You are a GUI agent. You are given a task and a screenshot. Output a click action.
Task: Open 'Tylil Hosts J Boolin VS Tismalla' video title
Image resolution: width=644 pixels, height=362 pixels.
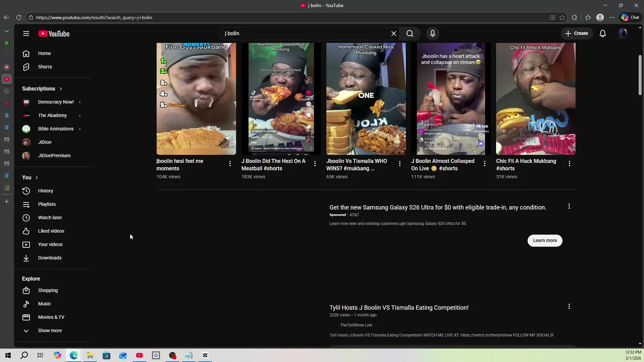[399, 308]
